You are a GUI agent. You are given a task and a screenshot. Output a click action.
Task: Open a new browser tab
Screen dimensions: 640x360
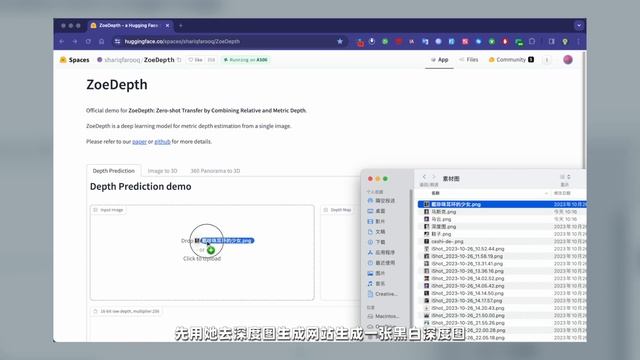181,25
